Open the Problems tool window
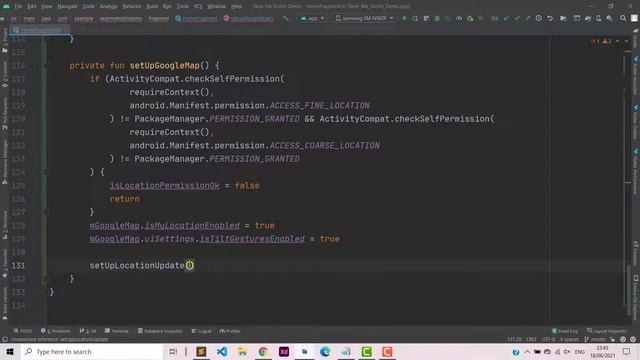The height and width of the screenshot is (360, 640). click(56, 331)
